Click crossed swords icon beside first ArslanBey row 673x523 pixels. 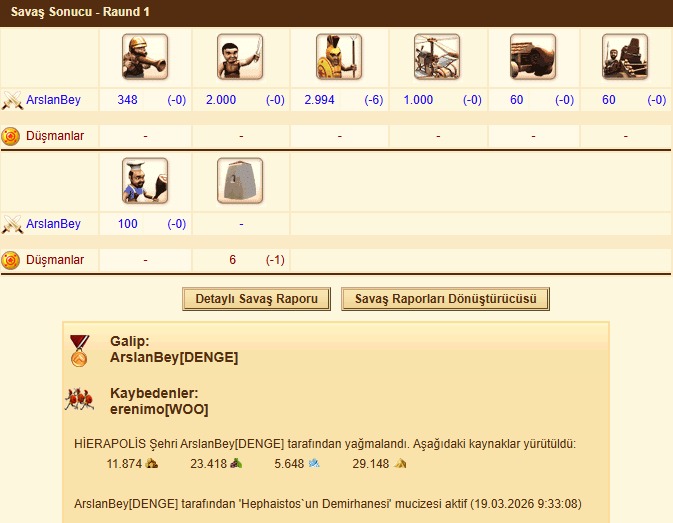tap(12, 100)
